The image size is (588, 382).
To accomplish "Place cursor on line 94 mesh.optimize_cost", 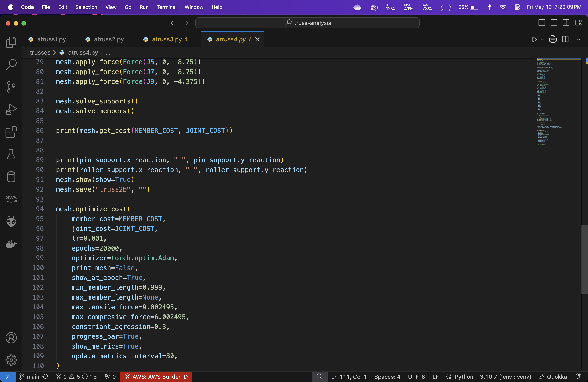I will coord(93,209).
